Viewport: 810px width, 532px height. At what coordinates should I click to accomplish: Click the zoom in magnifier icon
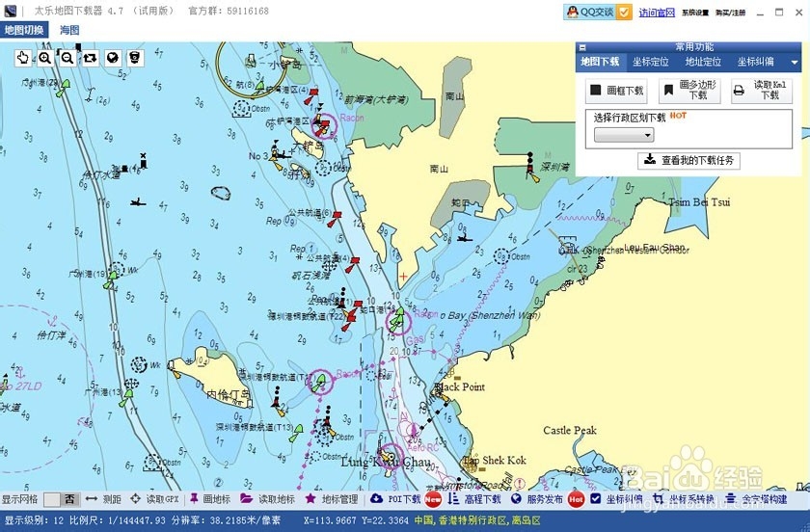pyautogui.click(x=45, y=58)
